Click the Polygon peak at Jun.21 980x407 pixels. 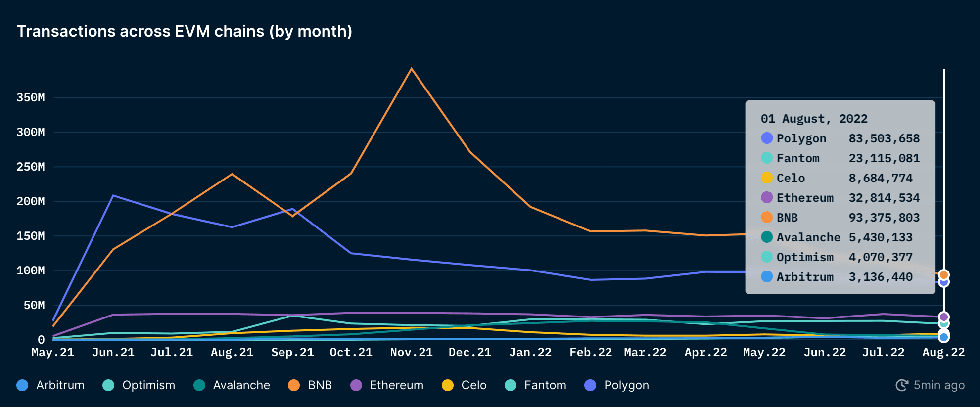[x=113, y=195]
